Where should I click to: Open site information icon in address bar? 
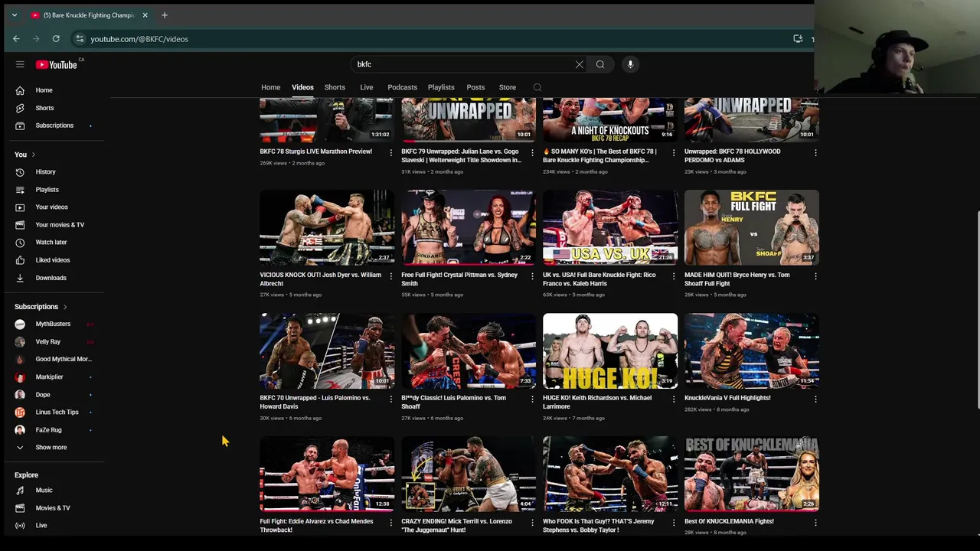79,39
